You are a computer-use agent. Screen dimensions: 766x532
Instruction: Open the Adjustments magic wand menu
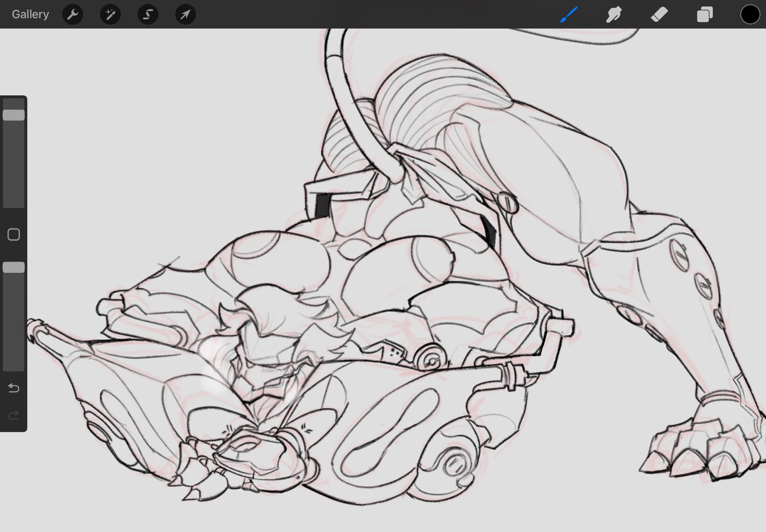click(110, 15)
